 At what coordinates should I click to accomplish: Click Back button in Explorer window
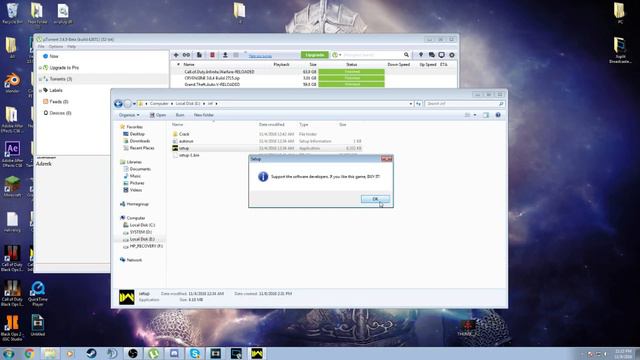tap(118, 104)
